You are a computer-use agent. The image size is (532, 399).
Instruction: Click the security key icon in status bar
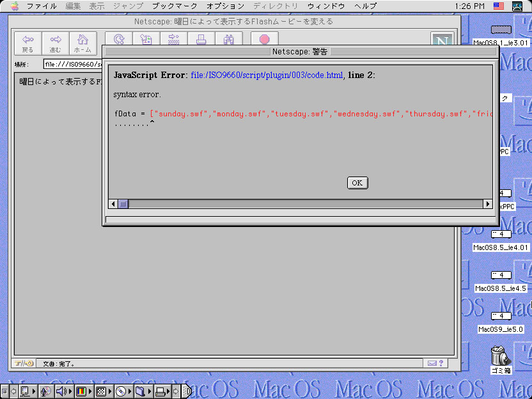click(24, 363)
